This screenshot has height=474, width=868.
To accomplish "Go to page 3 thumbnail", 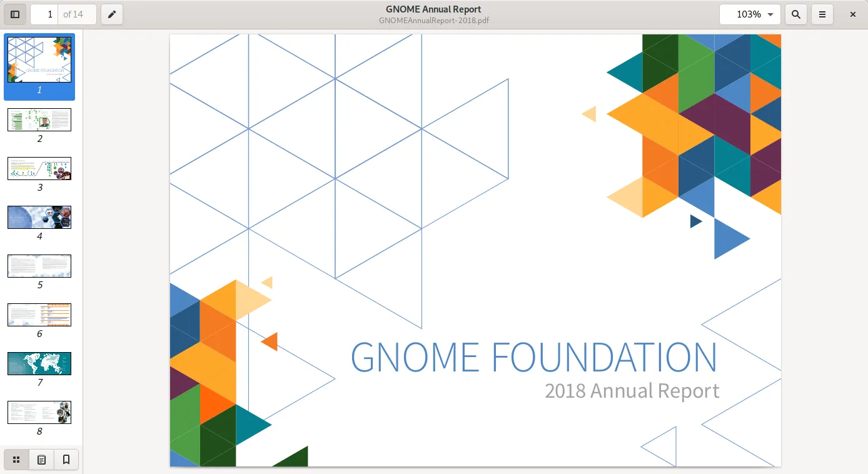I will [39, 168].
